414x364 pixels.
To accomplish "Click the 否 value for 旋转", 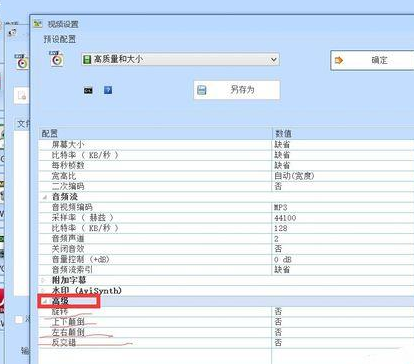I will pos(278,311).
